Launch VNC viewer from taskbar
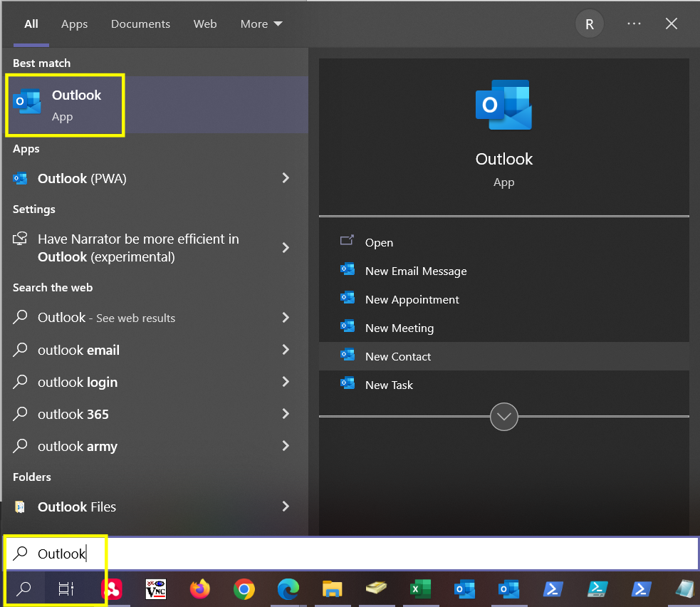 [x=156, y=589]
